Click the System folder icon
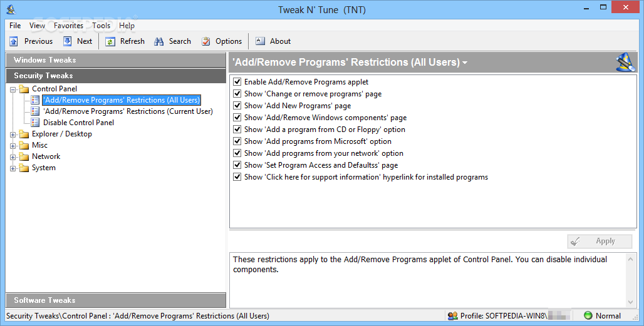The width and height of the screenshot is (644, 326). pyautogui.click(x=24, y=168)
